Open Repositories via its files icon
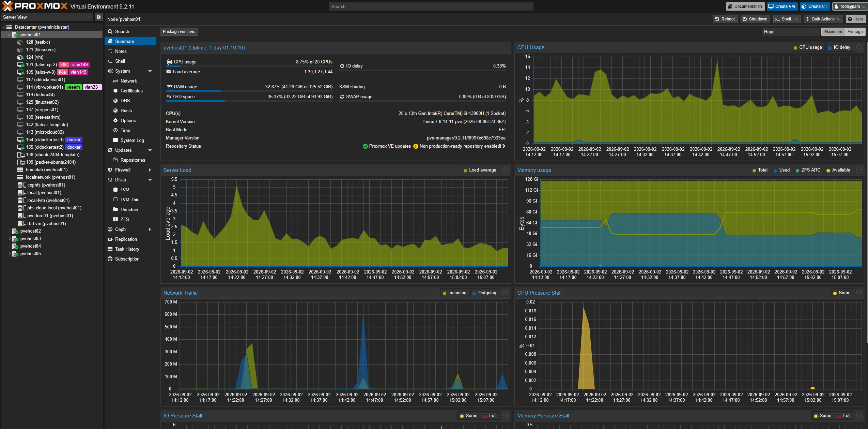This screenshot has width=868, height=429. (115, 160)
